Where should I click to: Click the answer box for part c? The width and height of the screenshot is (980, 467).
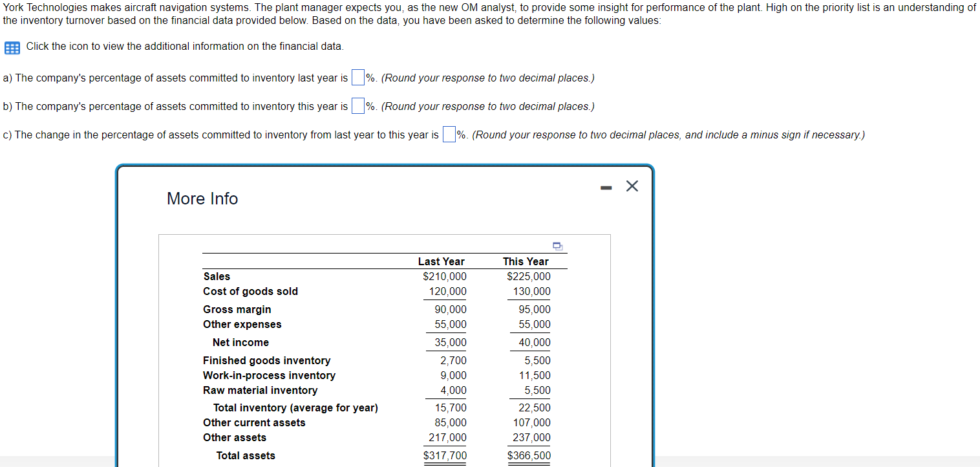coord(448,134)
